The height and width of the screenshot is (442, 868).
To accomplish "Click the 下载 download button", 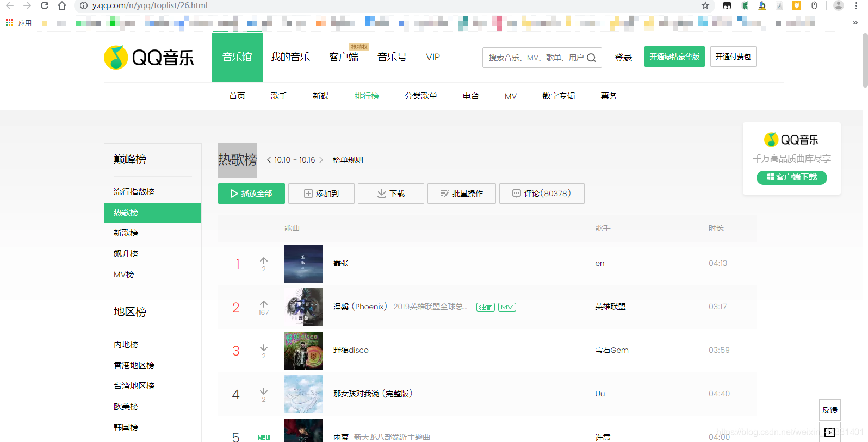I will pyautogui.click(x=391, y=194).
